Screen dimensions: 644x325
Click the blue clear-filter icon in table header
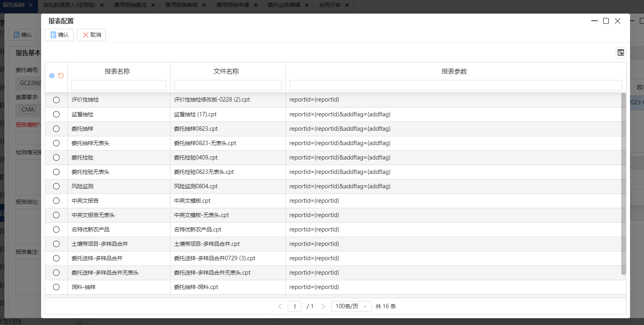[52, 76]
